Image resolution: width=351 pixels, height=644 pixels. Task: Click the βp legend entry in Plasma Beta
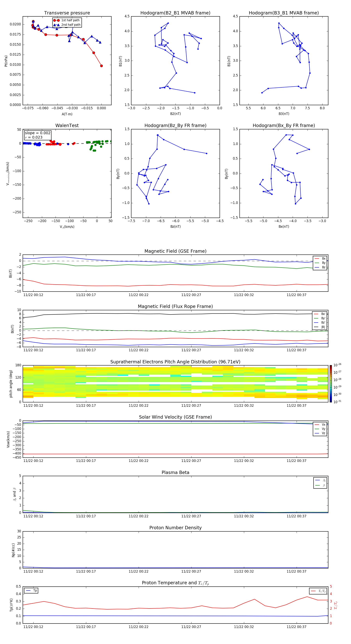pyautogui.click(x=320, y=480)
